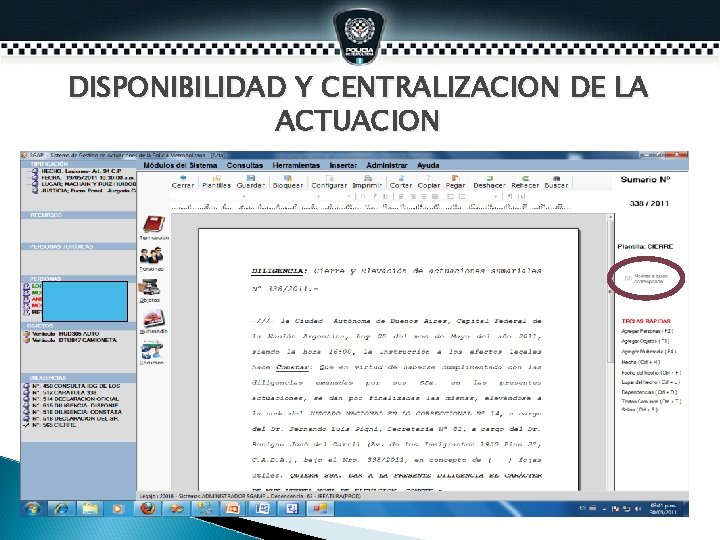Click the Lugar del hecho shortcut

point(651,382)
